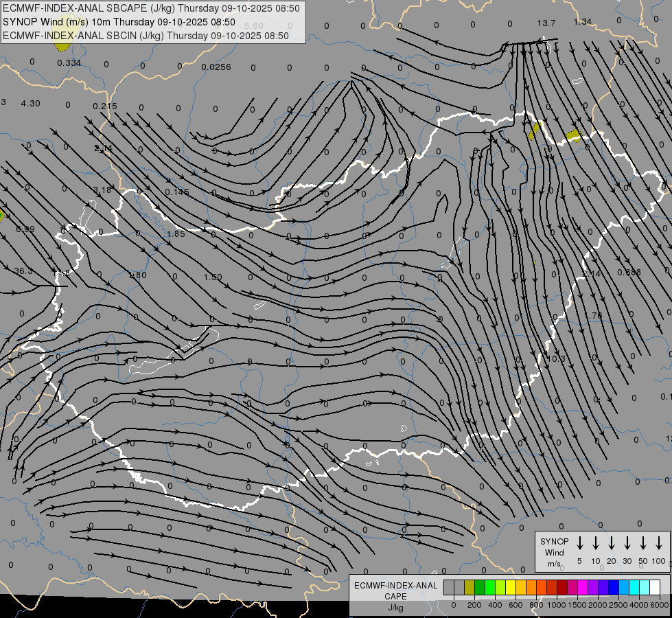Screen dimensions: 672x618
Task: Click the 100 m/s wind arrow symbol
Action: click(x=659, y=542)
